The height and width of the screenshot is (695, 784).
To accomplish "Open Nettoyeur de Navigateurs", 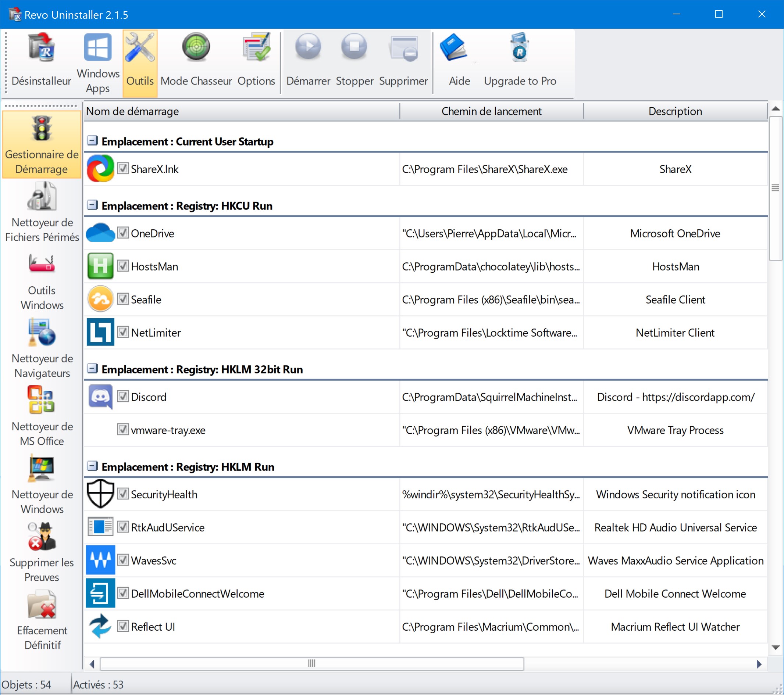I will [x=42, y=348].
